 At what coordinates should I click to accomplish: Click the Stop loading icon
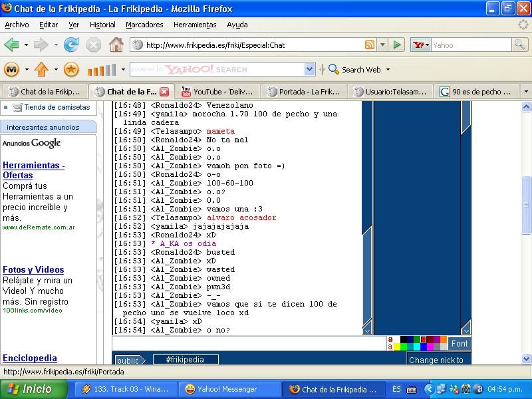(x=94, y=45)
